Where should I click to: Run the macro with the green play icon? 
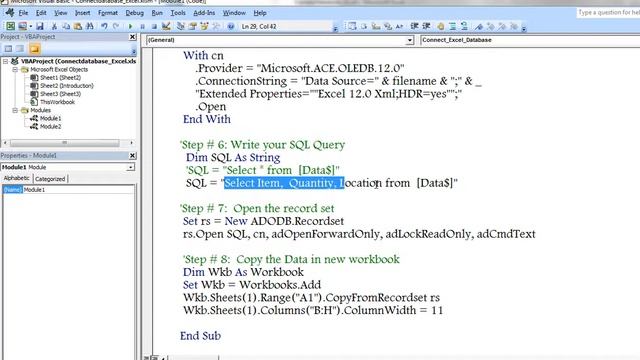(x=130, y=27)
